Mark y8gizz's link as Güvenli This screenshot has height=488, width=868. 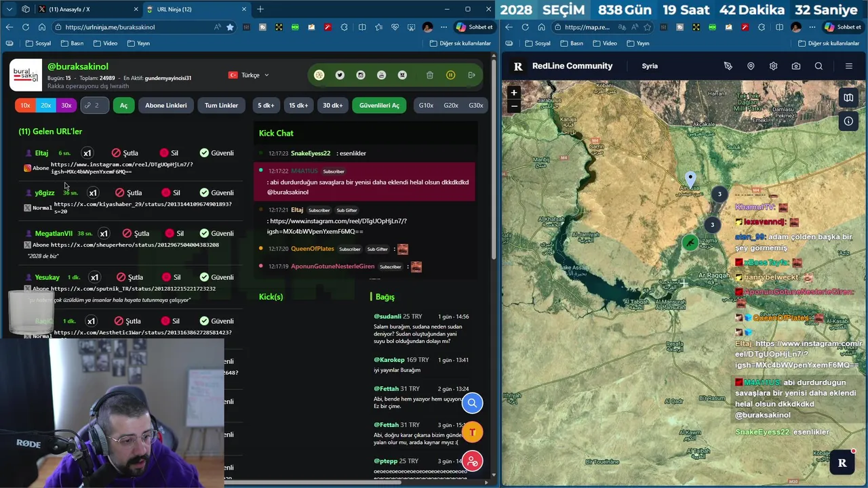[x=216, y=192]
